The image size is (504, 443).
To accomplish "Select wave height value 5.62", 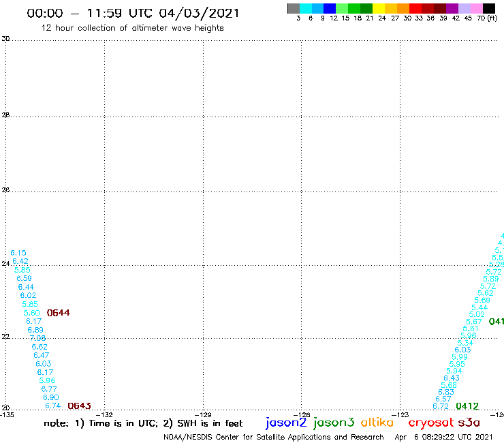I will tap(486, 294).
